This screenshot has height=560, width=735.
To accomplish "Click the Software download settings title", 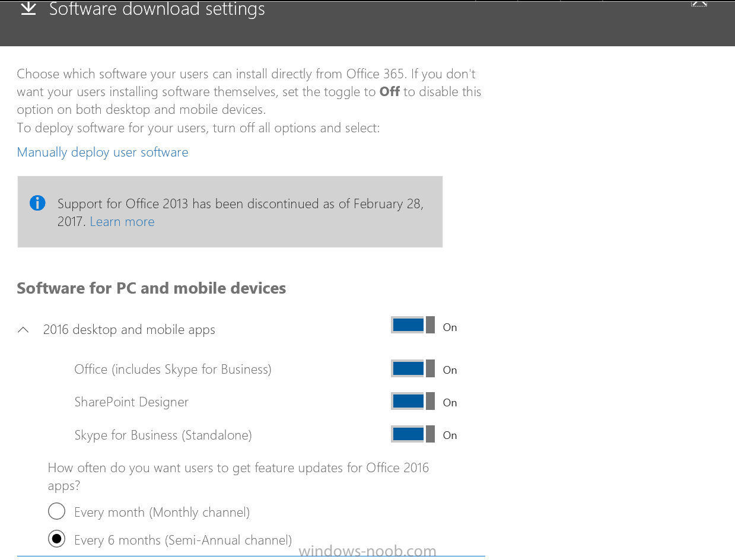I will (157, 9).
